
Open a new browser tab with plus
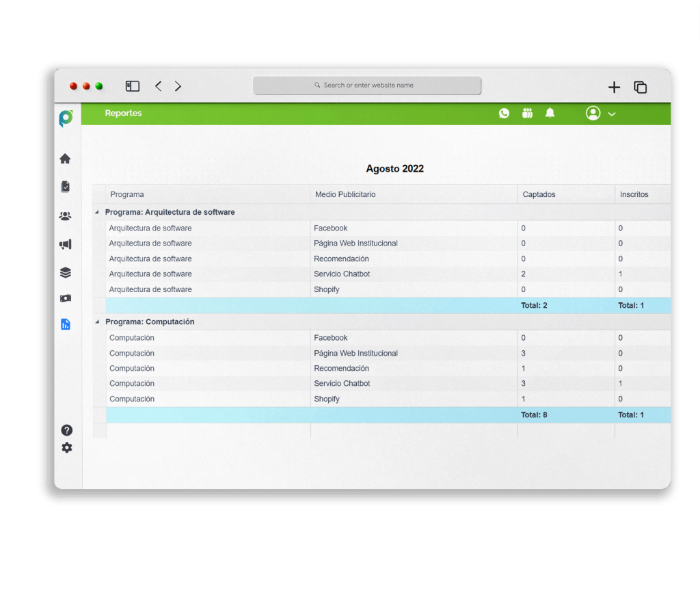614,87
